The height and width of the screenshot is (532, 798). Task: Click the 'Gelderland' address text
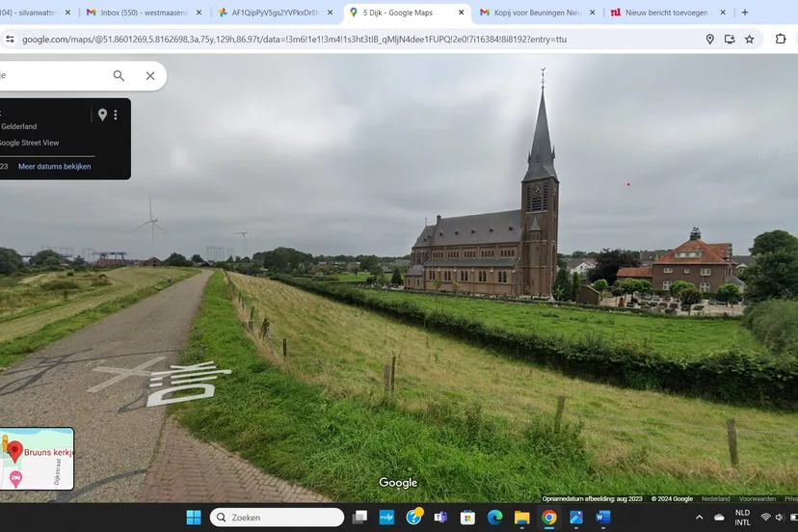pyautogui.click(x=19, y=126)
